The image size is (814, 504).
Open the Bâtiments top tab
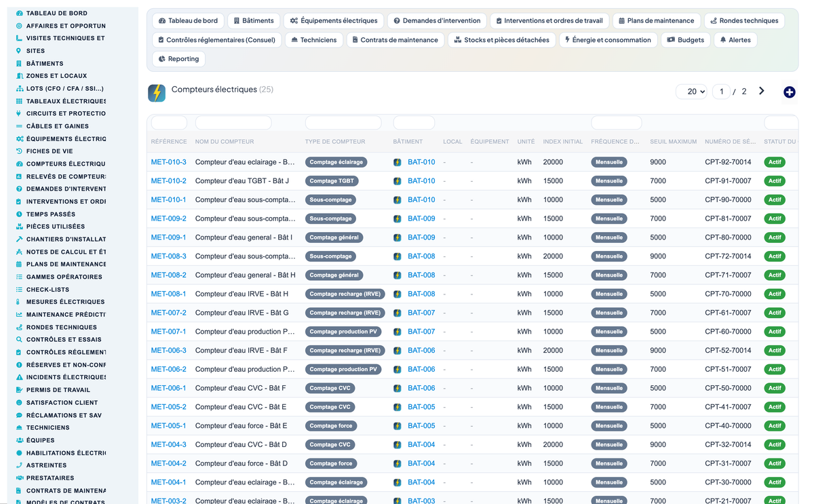(x=254, y=21)
